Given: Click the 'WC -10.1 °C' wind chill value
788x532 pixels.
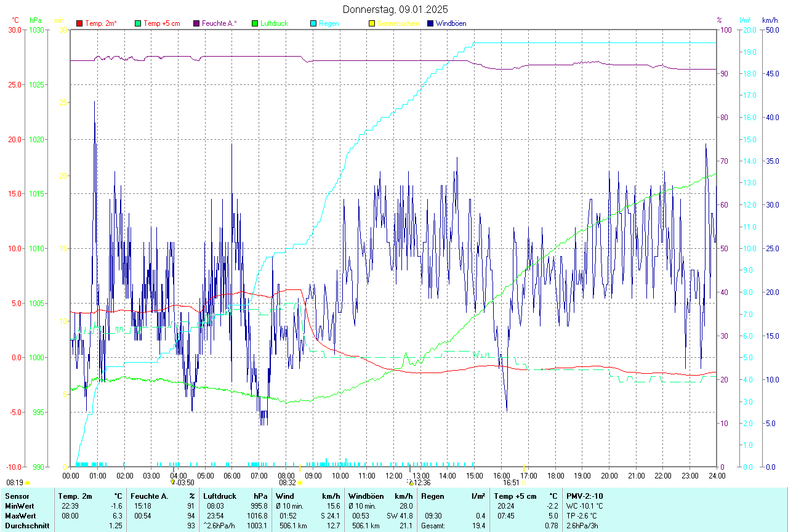Looking at the screenshot, I should coord(585,506).
